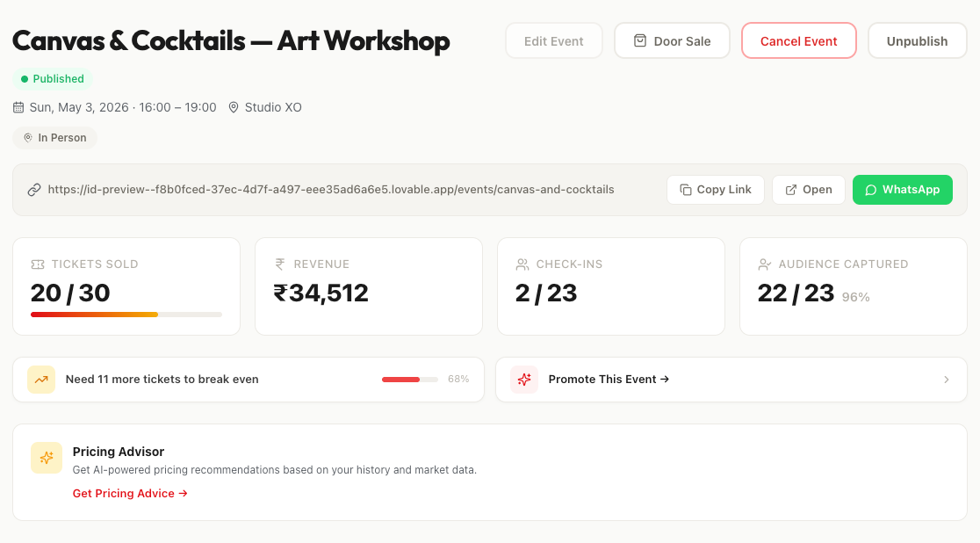Click the red sparkle Promote icon
Screen dimensions: 980x543
(524, 380)
